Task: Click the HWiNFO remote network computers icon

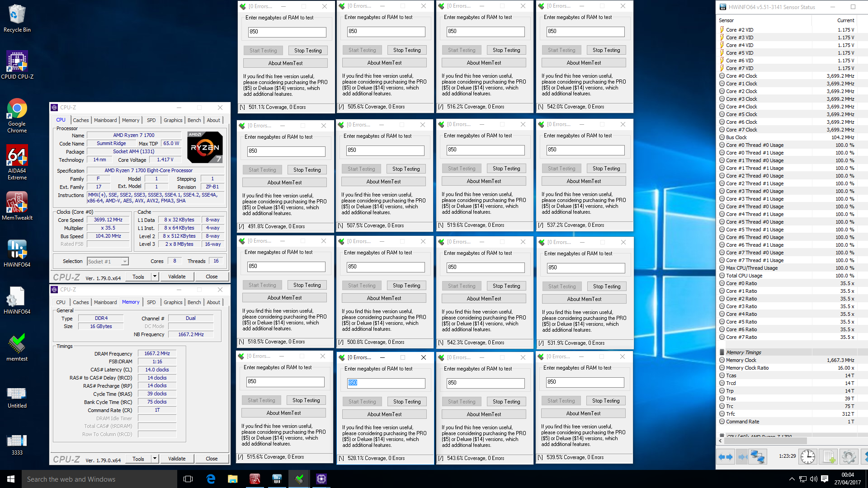Action: pos(758,457)
